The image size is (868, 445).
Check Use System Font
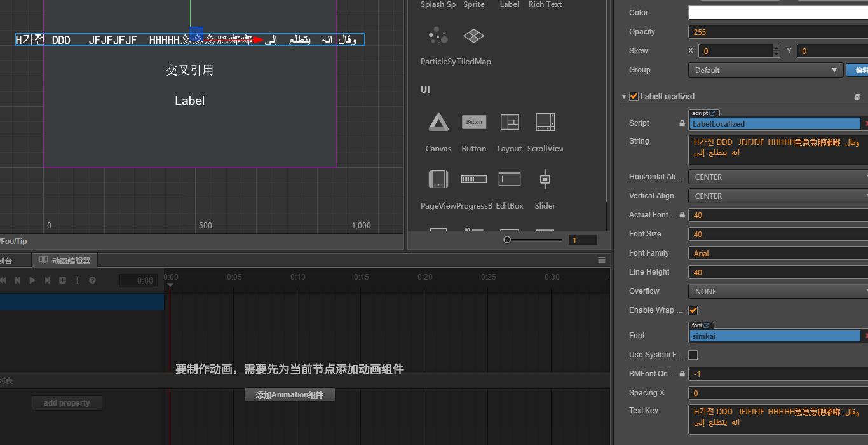[693, 355]
